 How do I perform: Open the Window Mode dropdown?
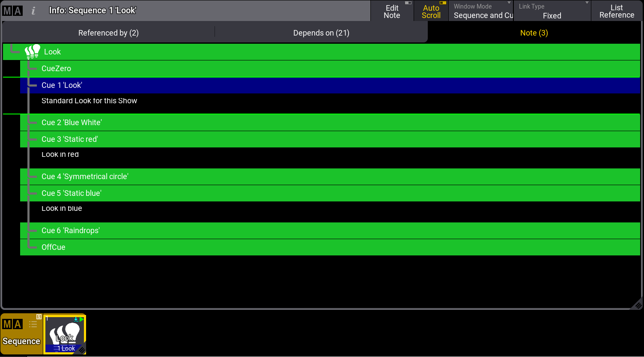point(481,11)
